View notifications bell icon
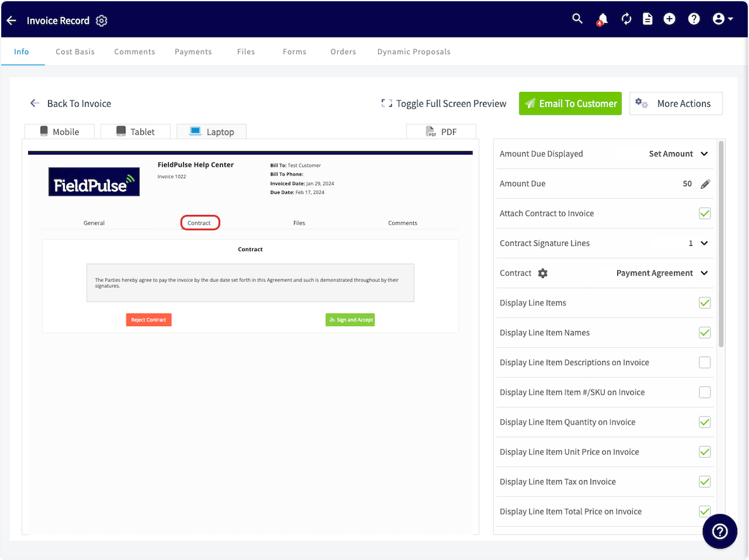 pos(602,19)
